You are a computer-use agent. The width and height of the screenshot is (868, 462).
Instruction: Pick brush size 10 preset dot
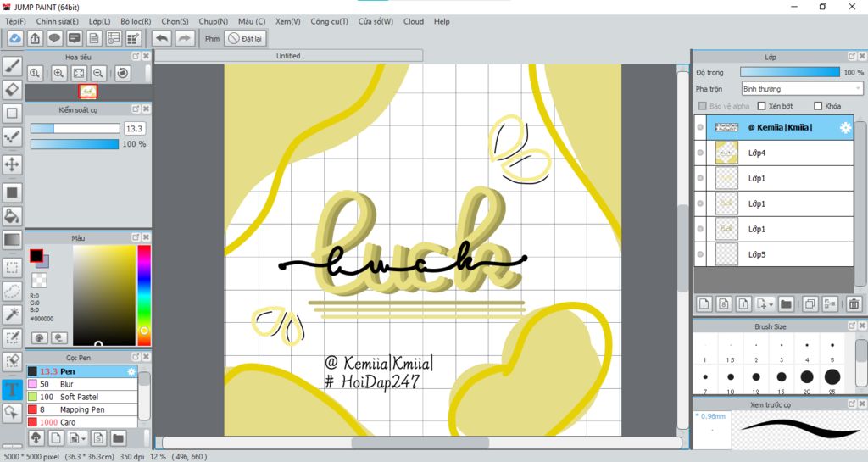pos(730,376)
